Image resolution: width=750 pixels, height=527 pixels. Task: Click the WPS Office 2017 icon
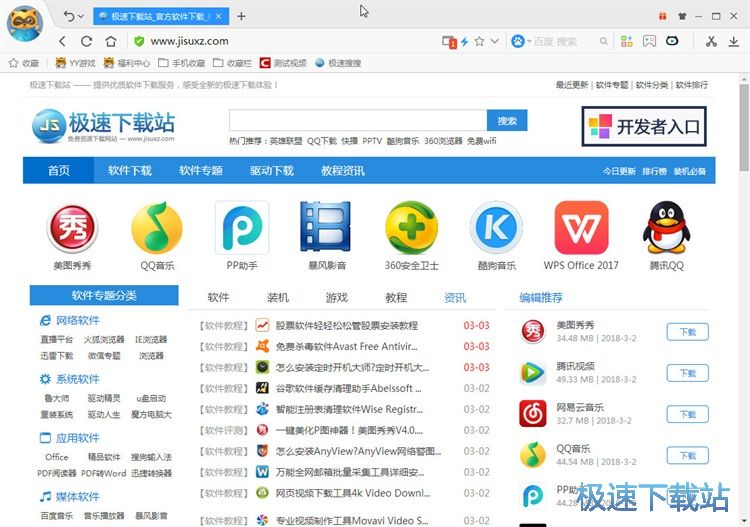click(x=581, y=227)
